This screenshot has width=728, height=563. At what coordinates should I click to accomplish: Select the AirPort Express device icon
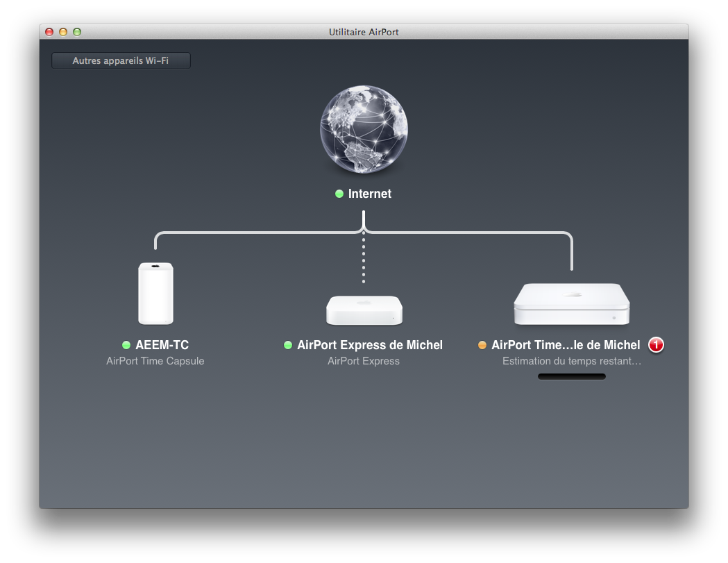(x=364, y=310)
